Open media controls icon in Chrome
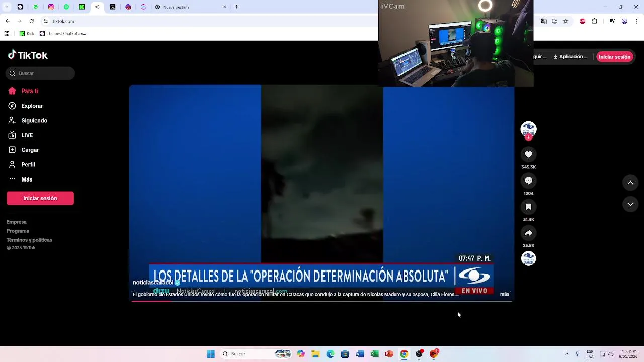 (612, 21)
